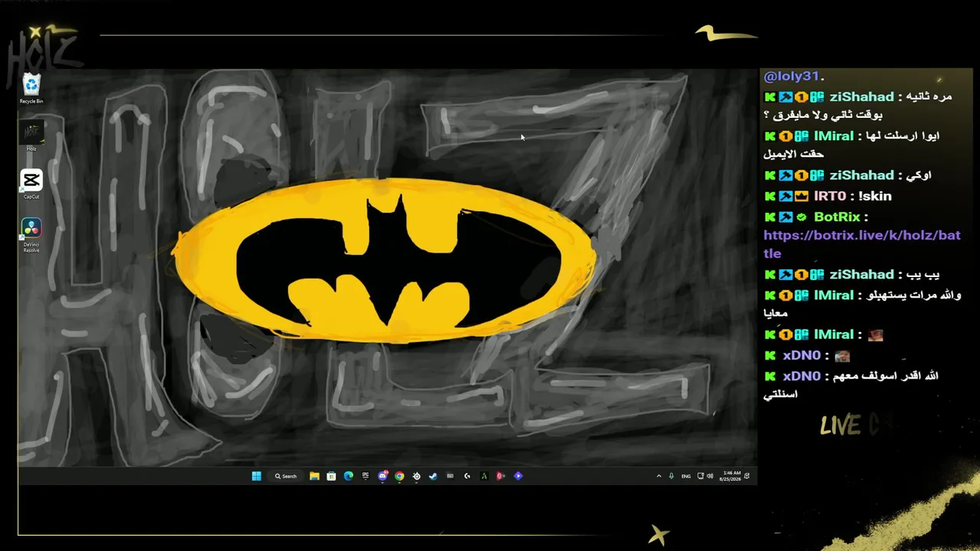Open Epic Games Launcher on the taskbar

point(365,476)
